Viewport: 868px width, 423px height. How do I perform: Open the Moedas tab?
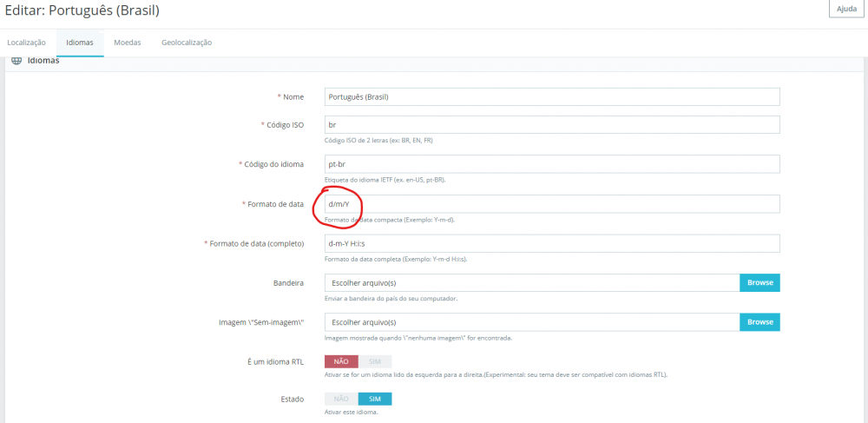coord(128,43)
